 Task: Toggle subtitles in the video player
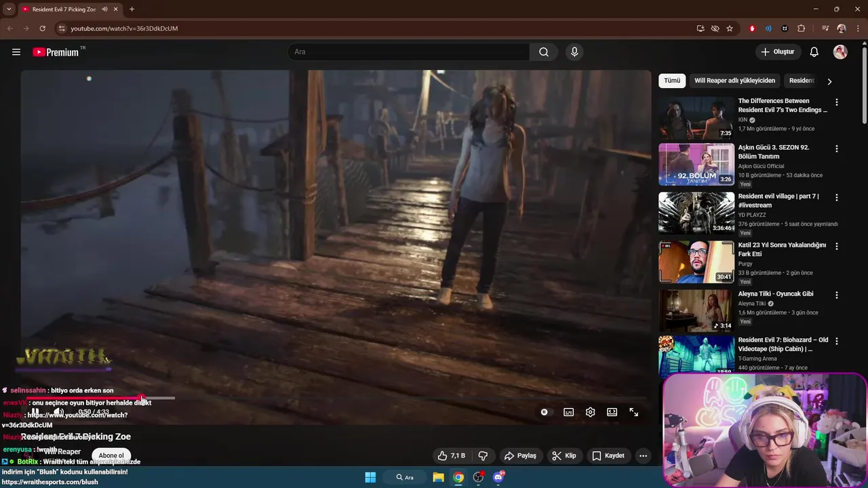click(x=569, y=412)
